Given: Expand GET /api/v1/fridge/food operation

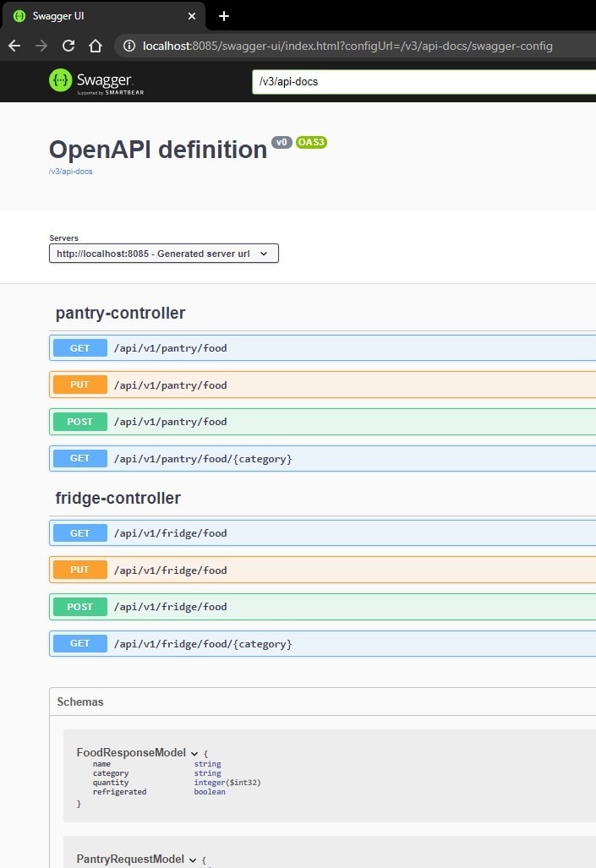Looking at the screenshot, I should [322, 533].
